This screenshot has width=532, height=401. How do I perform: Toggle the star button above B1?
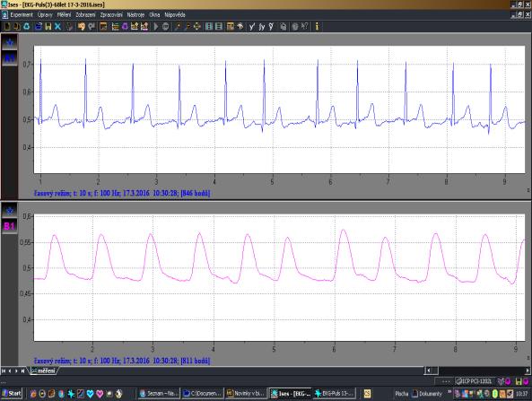pos(10,210)
